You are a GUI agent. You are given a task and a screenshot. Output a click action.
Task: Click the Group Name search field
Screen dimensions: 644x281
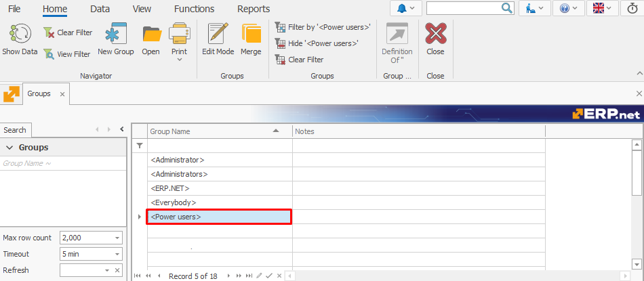pos(62,163)
